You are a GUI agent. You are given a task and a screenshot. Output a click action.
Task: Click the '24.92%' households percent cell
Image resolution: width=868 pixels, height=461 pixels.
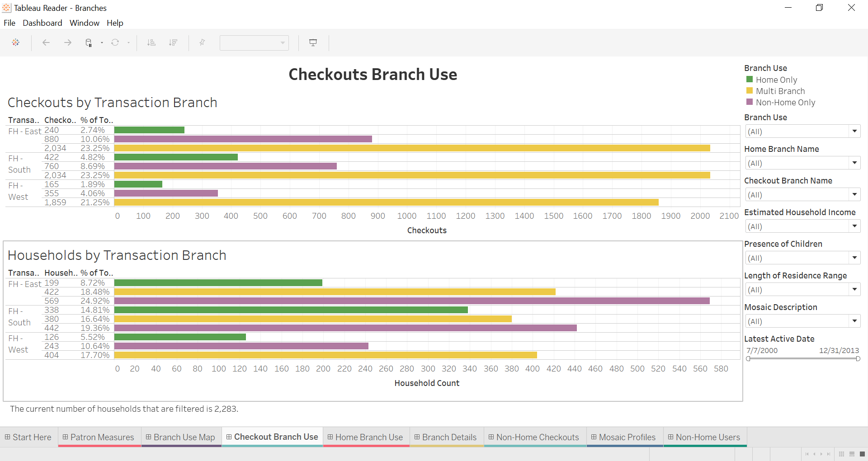[95, 301]
